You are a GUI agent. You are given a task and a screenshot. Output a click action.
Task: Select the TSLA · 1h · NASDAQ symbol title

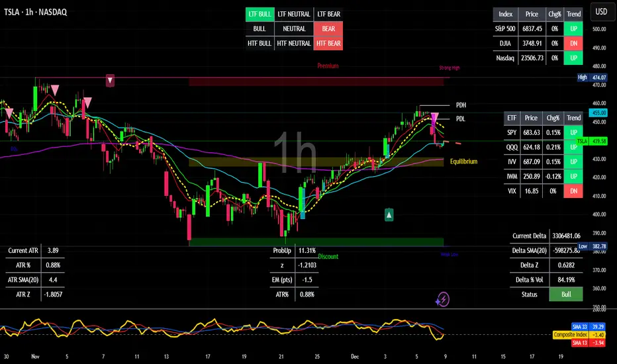pos(35,12)
